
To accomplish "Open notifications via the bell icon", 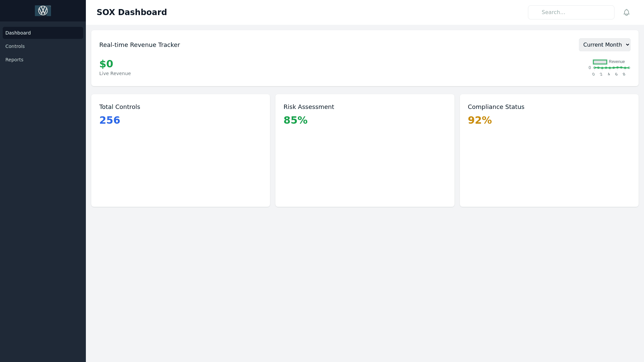I will point(626,12).
